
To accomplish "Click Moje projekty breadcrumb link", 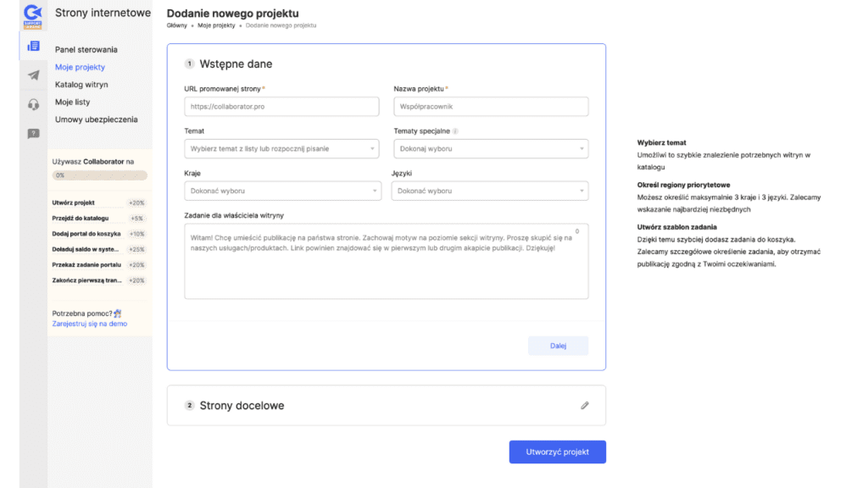I will (x=216, y=25).
